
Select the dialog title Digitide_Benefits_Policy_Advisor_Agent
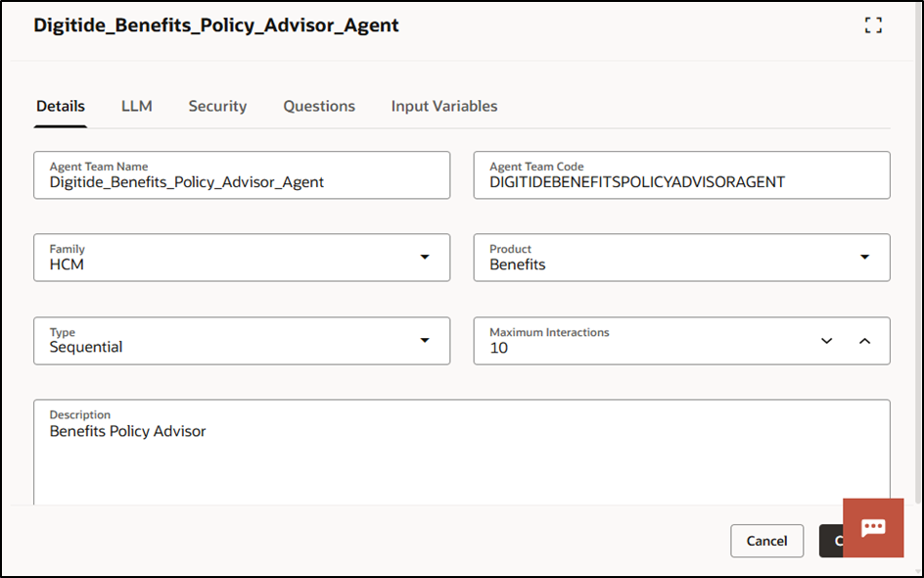216,25
